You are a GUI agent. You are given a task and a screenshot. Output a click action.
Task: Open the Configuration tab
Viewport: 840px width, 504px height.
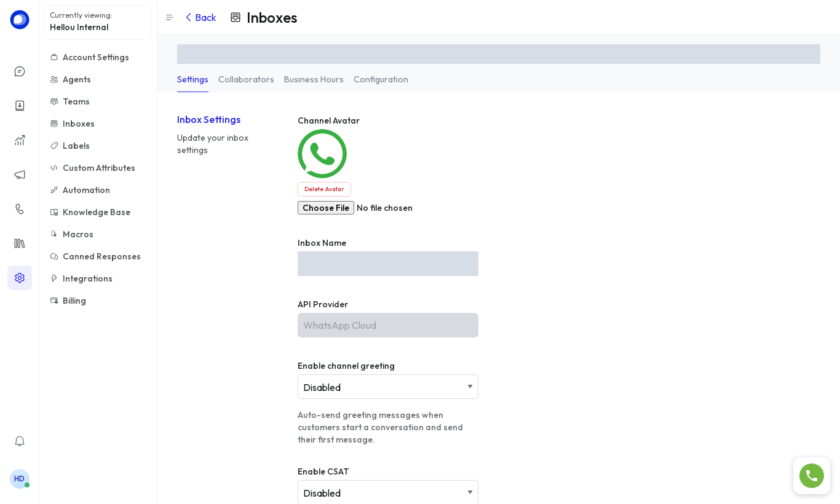tap(381, 80)
